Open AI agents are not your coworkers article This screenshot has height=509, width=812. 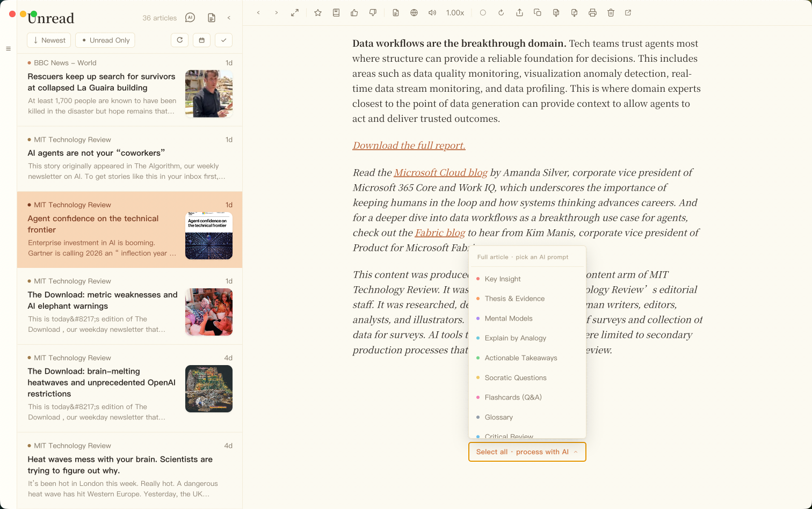click(130, 159)
